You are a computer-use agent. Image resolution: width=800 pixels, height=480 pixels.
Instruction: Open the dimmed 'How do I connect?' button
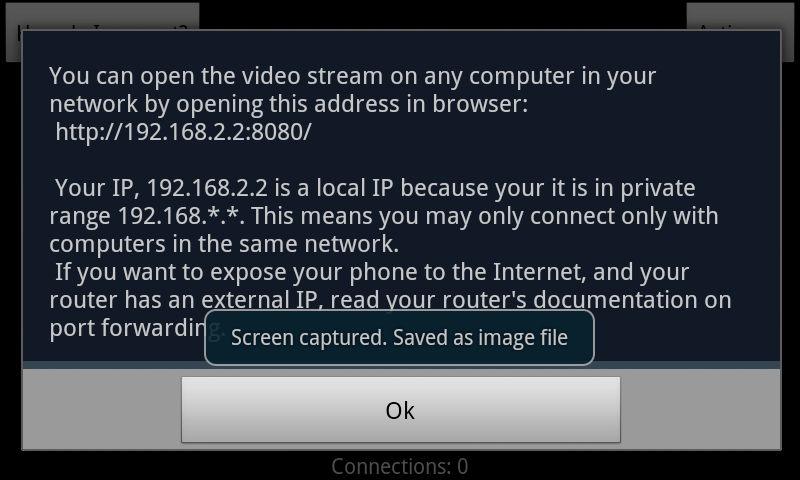click(102, 17)
